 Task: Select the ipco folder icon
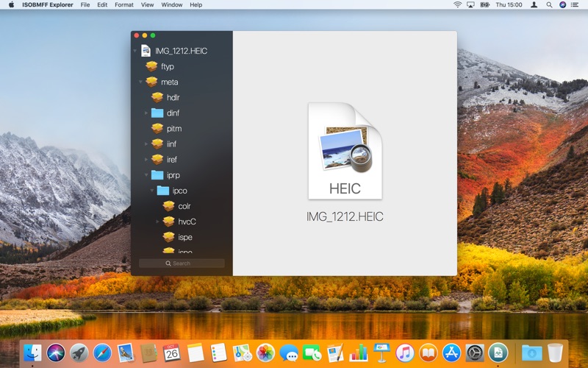[x=162, y=191]
